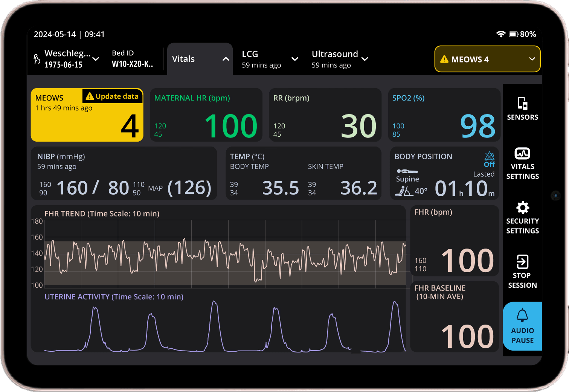Screen dimensions: 569x392
Task: Open the yellow MEOWS score card
Action: (x=87, y=115)
